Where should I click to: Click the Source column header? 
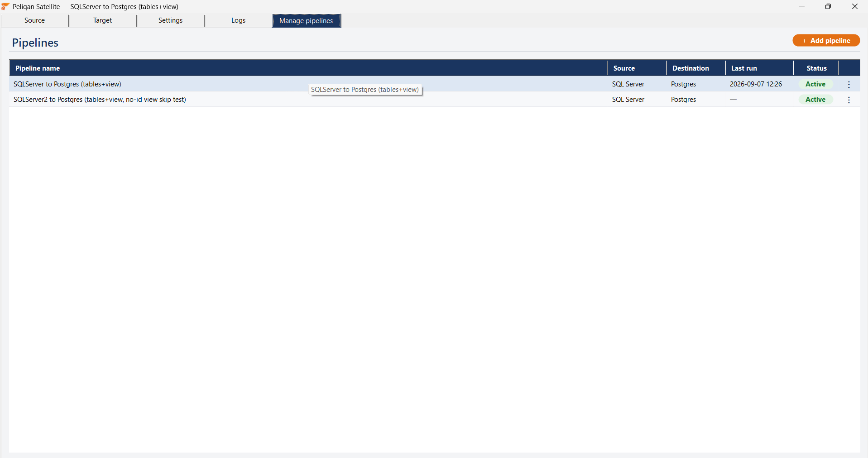[637, 68]
